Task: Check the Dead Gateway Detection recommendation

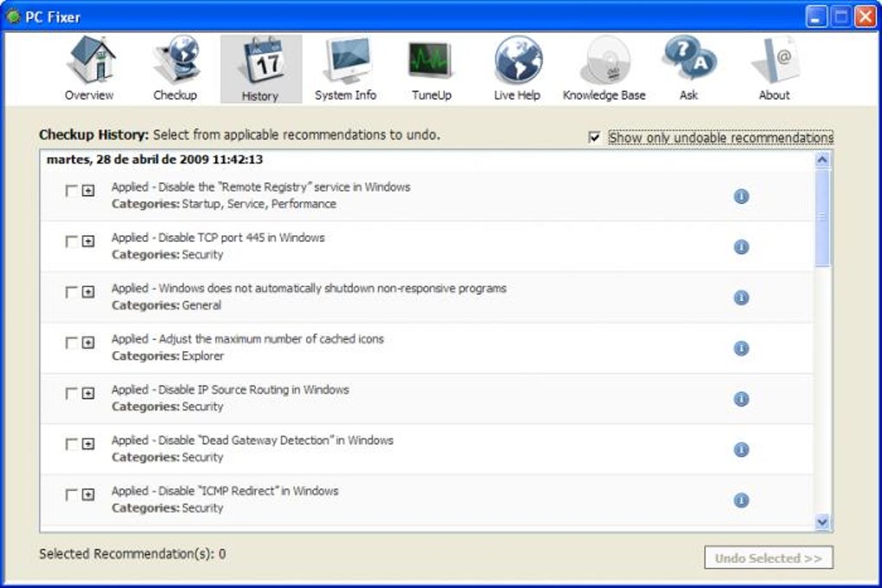Action: [x=72, y=444]
